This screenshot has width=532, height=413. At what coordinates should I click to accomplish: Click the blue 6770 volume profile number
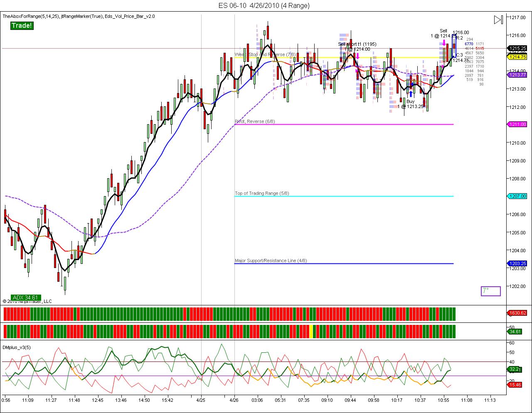click(x=469, y=44)
